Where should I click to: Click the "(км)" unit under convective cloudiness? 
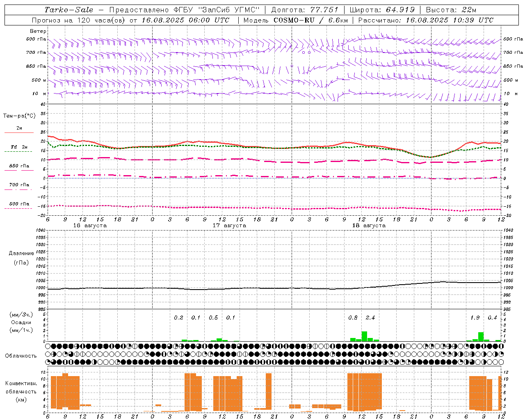pos(21,399)
